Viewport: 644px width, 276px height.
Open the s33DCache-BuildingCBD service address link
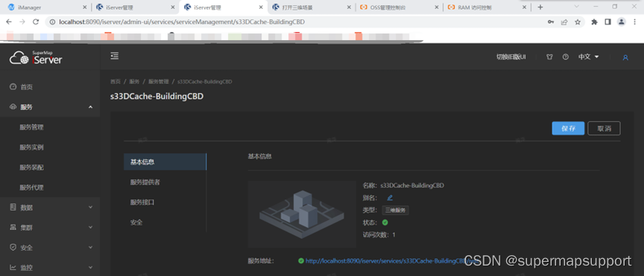[390, 260]
